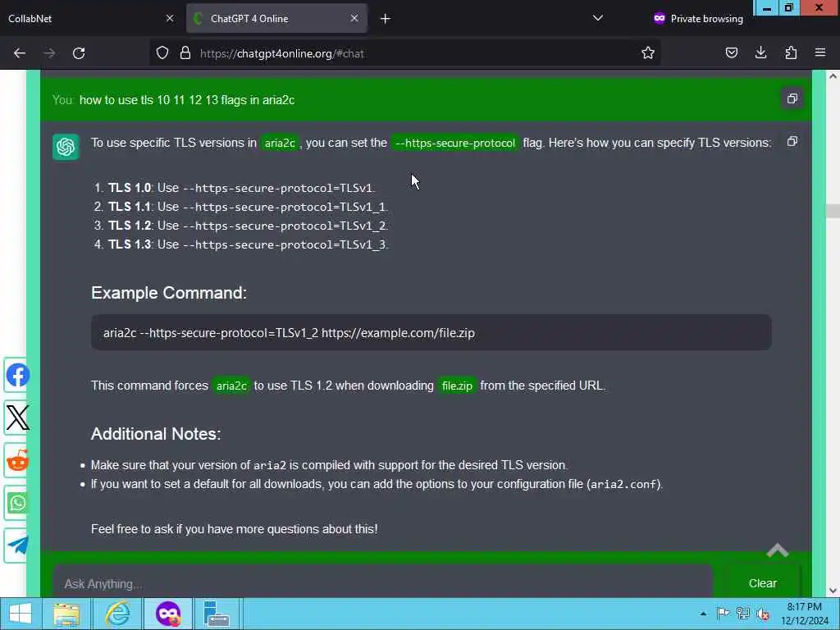
Task: Open a new browser tab
Action: (386, 19)
